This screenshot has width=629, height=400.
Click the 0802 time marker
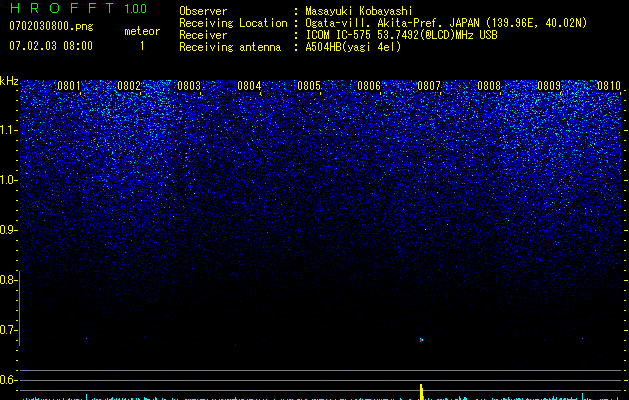pyautogui.click(x=129, y=86)
